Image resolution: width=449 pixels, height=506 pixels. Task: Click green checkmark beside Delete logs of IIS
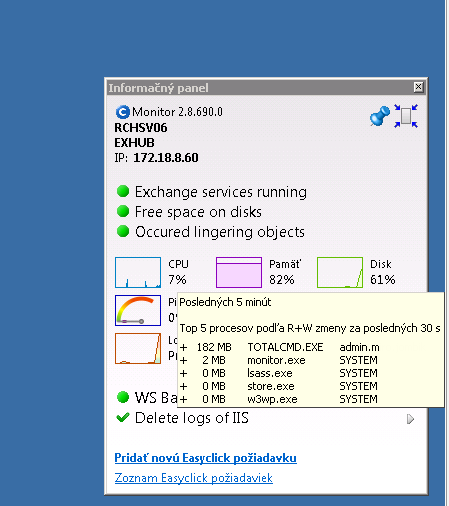[x=123, y=417]
